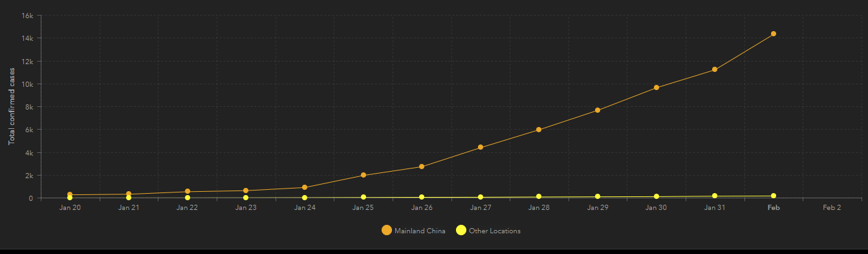Click the 14k y-axis label
868x254 pixels.
[27, 38]
